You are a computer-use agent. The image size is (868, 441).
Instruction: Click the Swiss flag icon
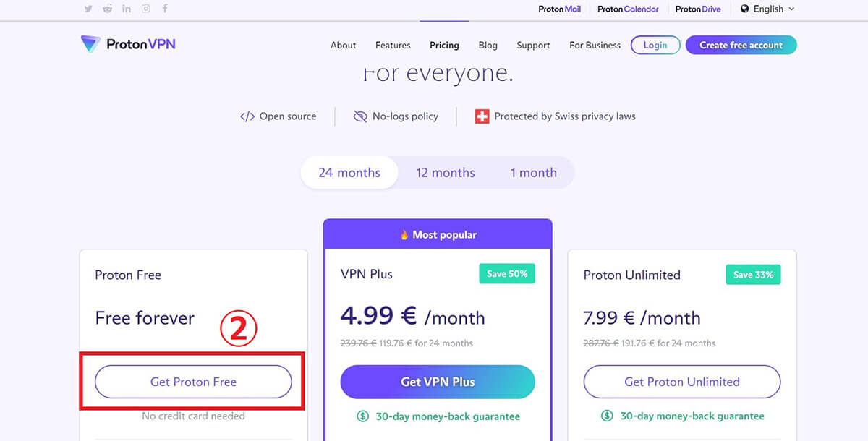(x=482, y=116)
